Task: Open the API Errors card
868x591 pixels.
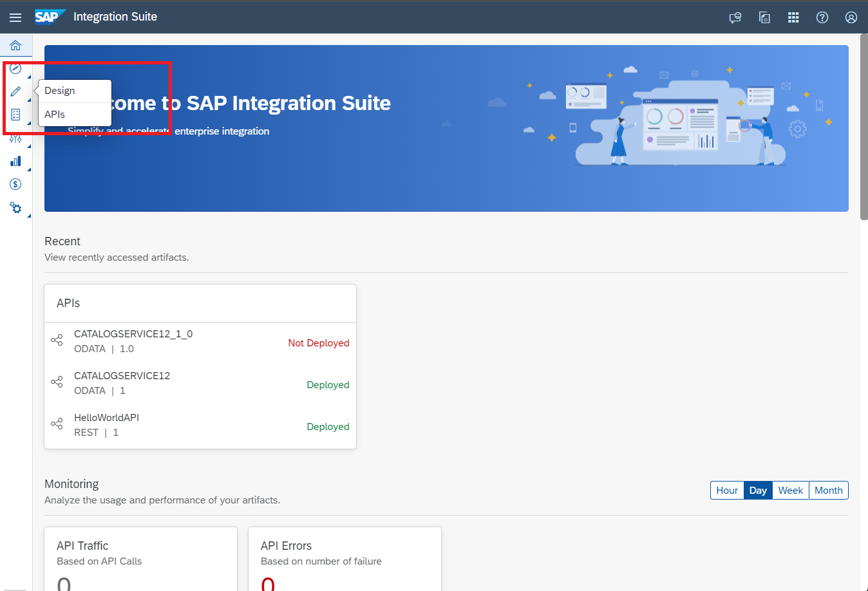Action: coord(344,559)
